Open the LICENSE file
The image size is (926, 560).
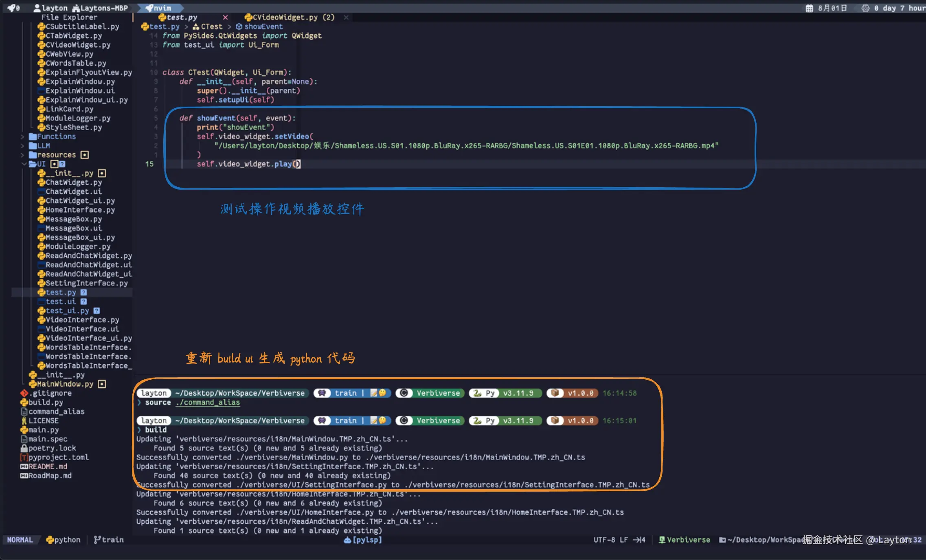coord(43,420)
